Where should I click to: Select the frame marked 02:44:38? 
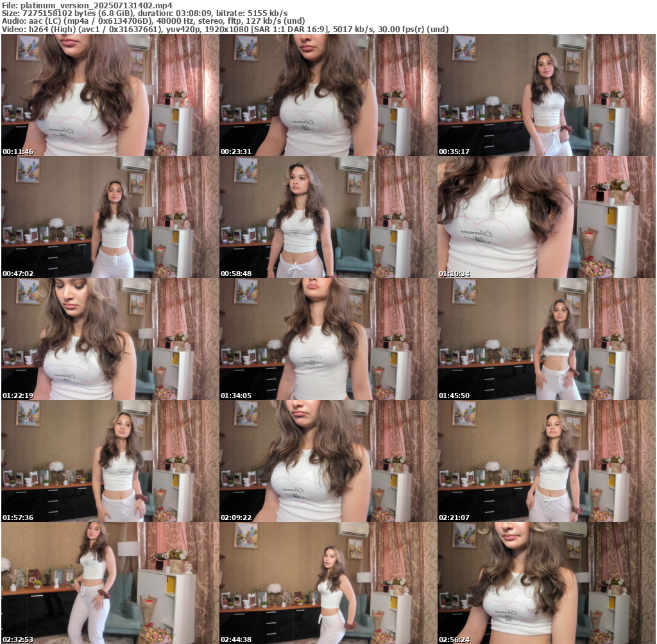(328, 583)
